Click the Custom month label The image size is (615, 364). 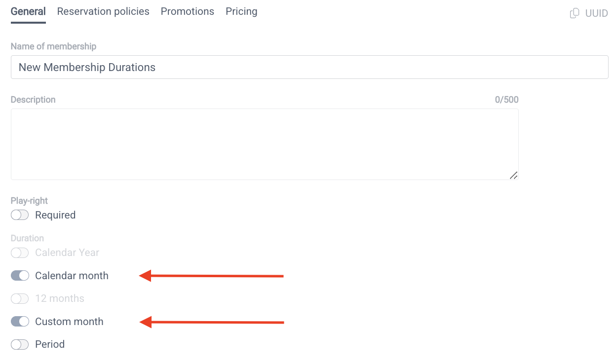click(69, 322)
